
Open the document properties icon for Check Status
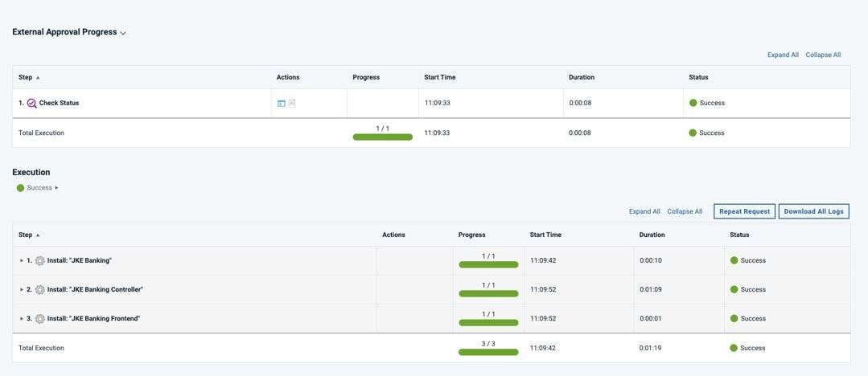pos(292,104)
